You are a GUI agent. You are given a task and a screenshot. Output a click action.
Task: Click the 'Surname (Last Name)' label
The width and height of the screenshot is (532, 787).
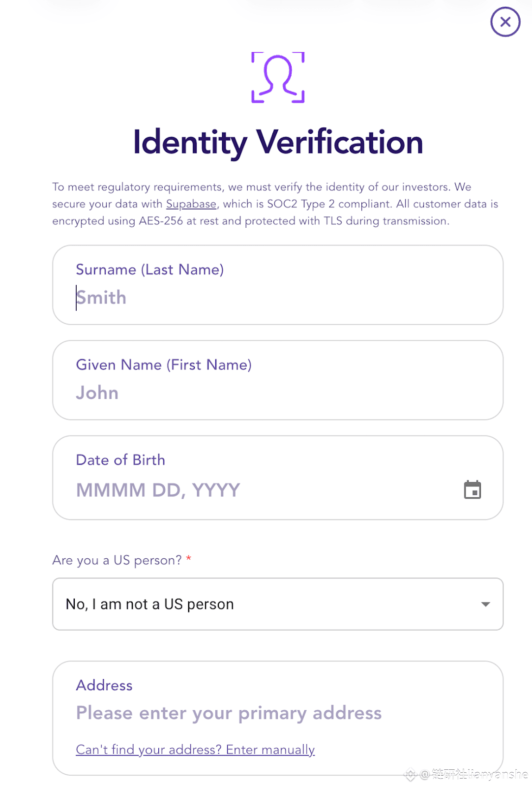click(x=149, y=270)
